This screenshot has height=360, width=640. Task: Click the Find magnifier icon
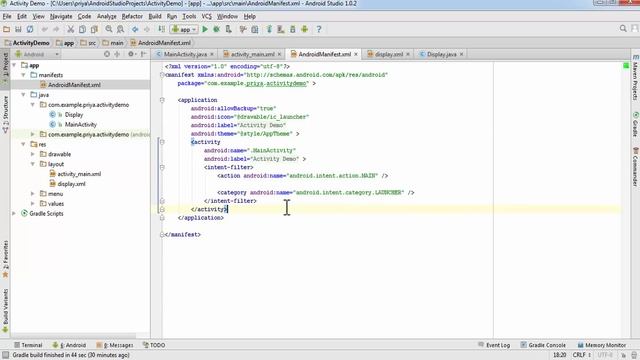109,29
